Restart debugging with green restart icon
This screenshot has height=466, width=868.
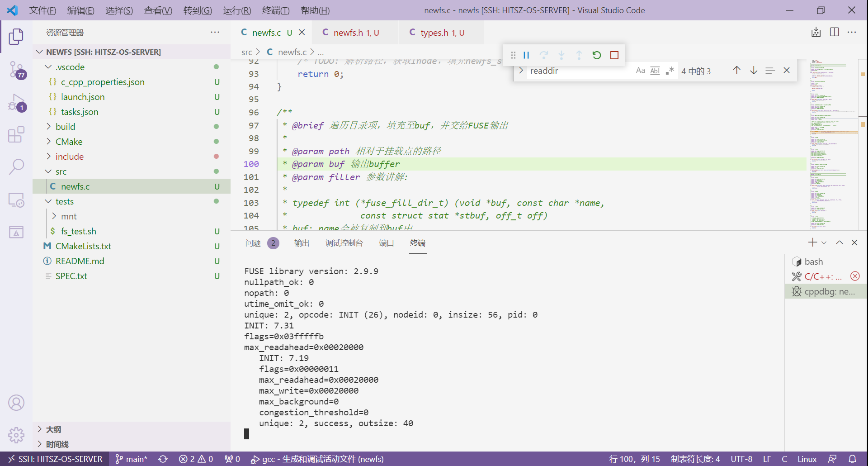[597, 55]
